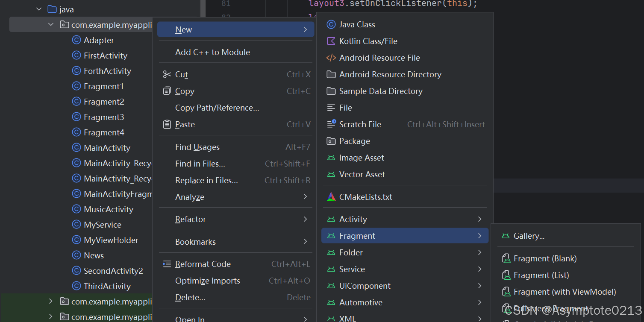Open the UiComponent submenu arrow
644x322 pixels.
pyautogui.click(x=479, y=286)
